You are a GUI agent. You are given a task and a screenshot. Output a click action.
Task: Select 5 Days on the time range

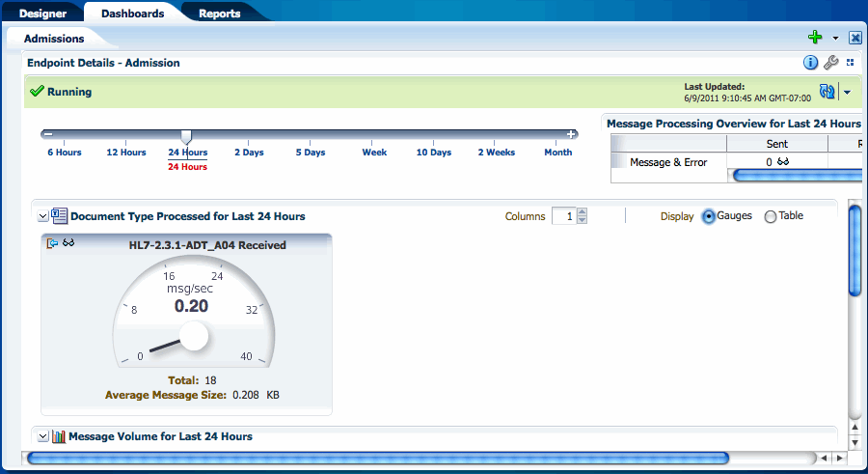311,152
